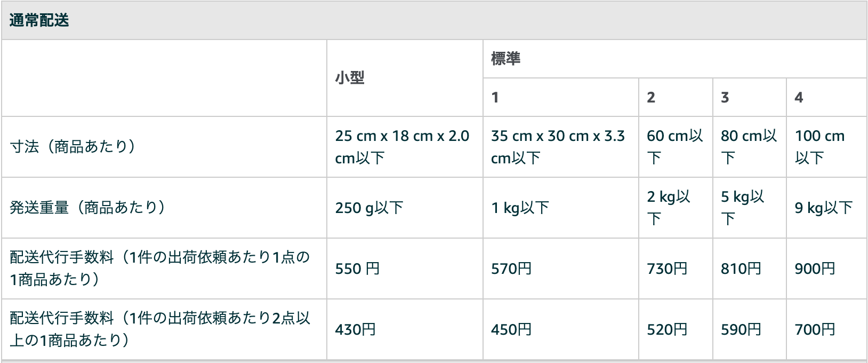Select the 35 cm x 30 cm dimension cell

click(x=558, y=147)
